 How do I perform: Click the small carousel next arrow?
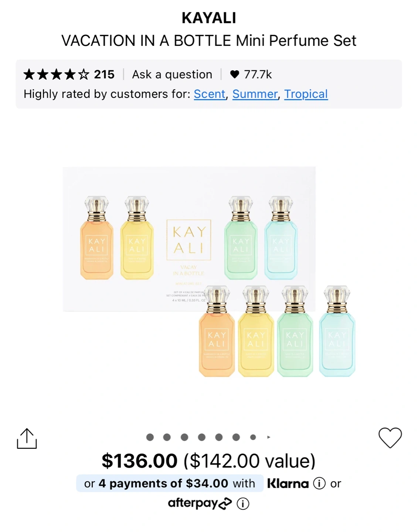(x=269, y=437)
